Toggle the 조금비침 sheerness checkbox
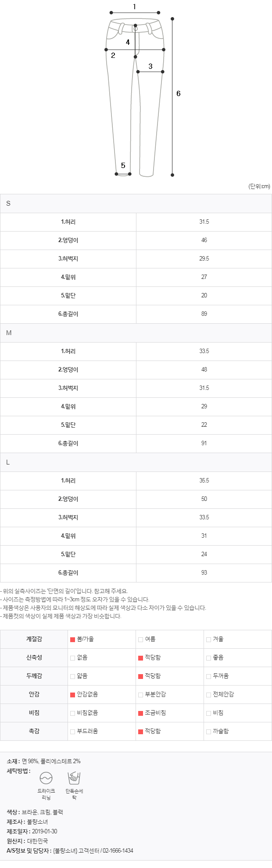This screenshot has height=868, width=272. [x=141, y=713]
